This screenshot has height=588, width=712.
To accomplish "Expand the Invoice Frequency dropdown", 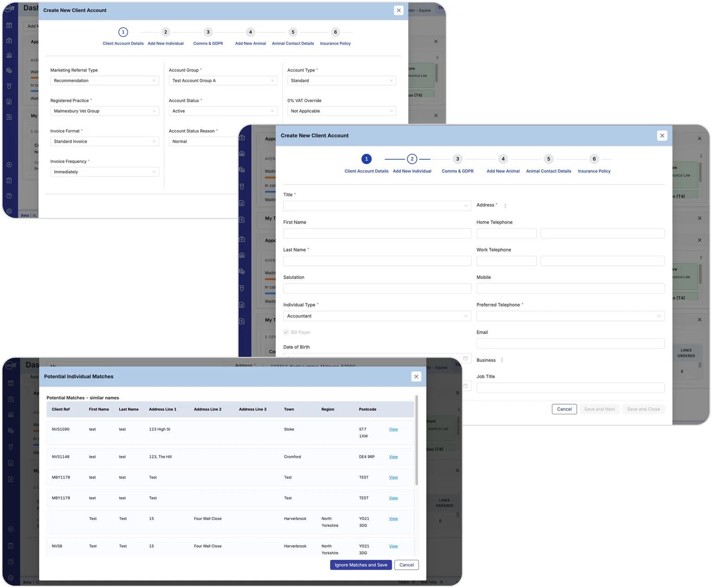I will (x=105, y=172).
